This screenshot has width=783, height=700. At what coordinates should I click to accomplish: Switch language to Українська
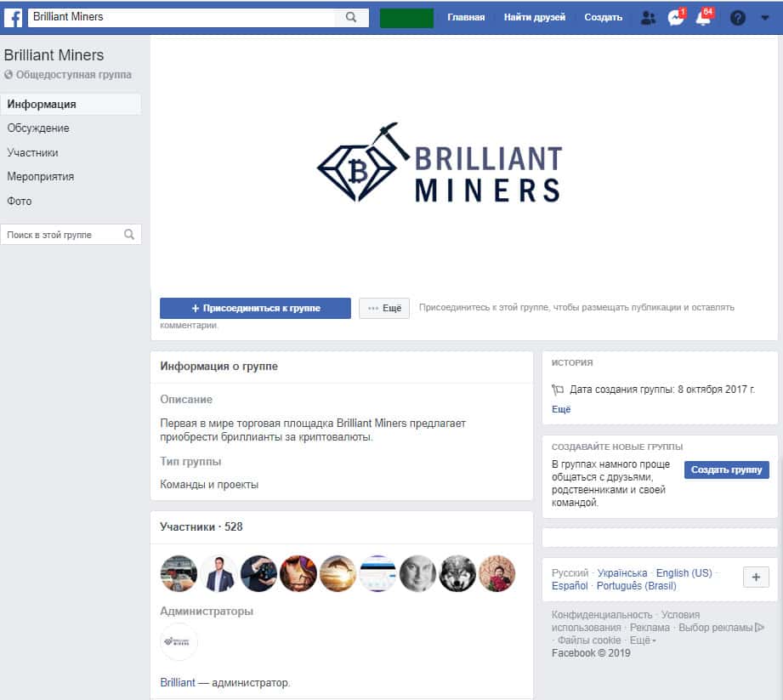tap(622, 573)
